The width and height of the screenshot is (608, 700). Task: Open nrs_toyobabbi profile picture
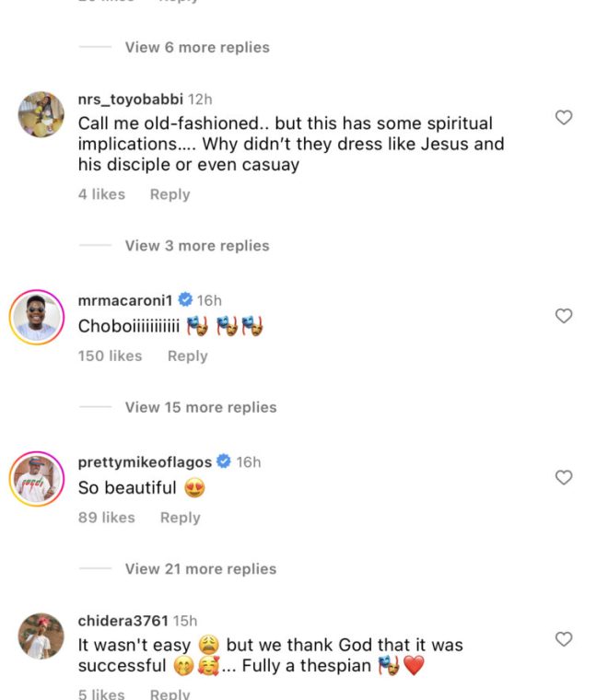41,116
